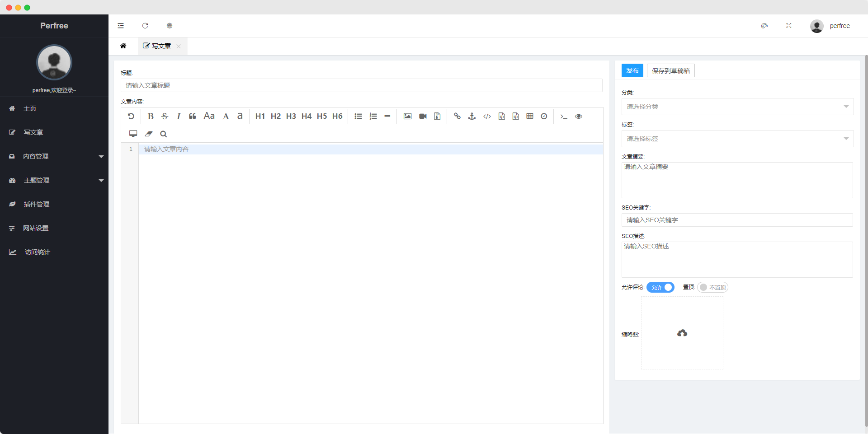Viewport: 868px width, 434px height.
Task: Insert preformatted text block icon
Action: click(x=502, y=116)
